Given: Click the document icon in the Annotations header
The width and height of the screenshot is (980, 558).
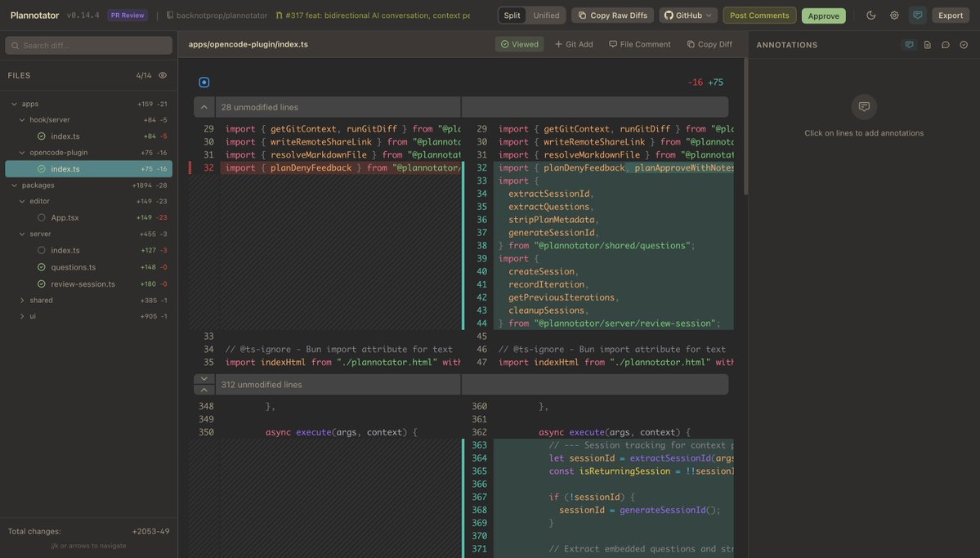Looking at the screenshot, I should click(x=927, y=45).
